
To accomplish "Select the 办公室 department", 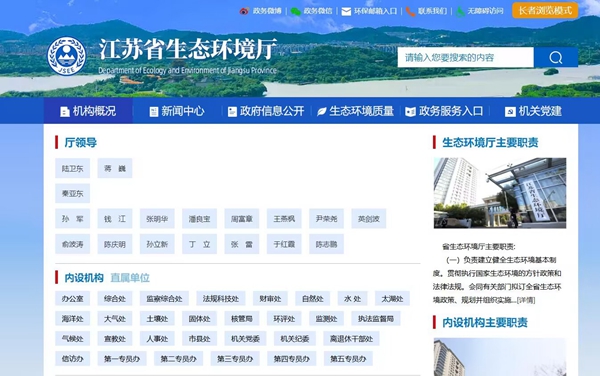I will tap(73, 299).
